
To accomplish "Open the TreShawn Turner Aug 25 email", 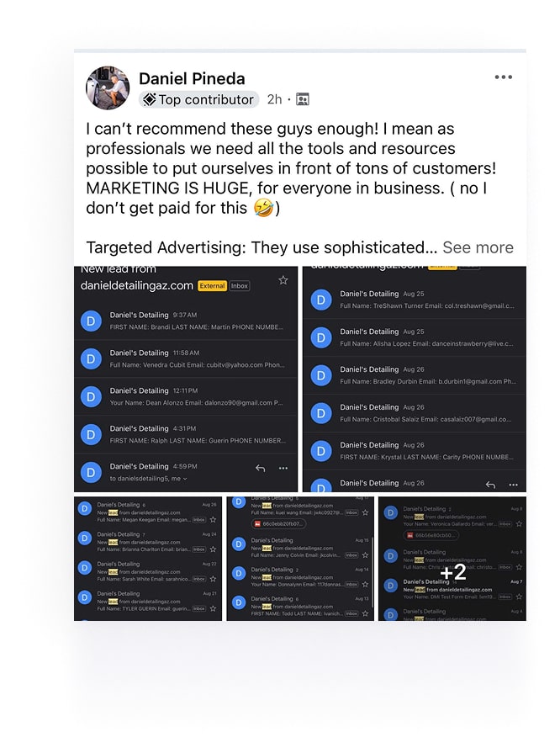I will pos(415,300).
